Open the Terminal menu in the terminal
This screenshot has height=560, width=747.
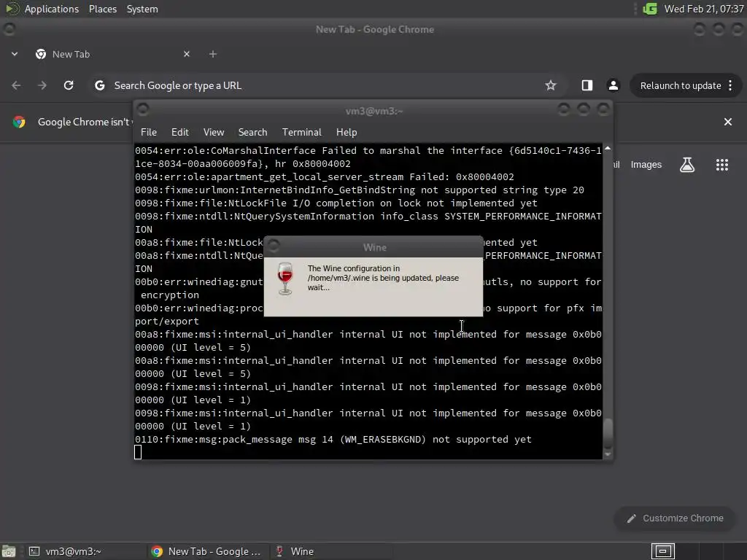301,133
